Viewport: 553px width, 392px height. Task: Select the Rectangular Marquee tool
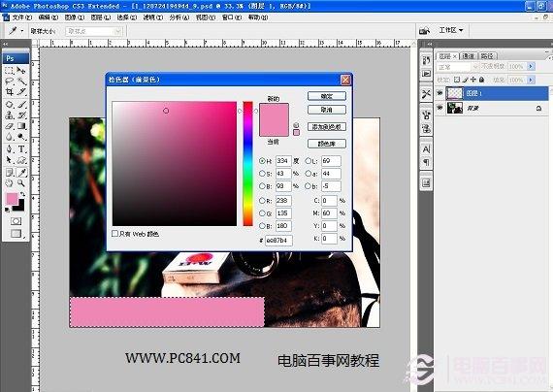[10, 71]
